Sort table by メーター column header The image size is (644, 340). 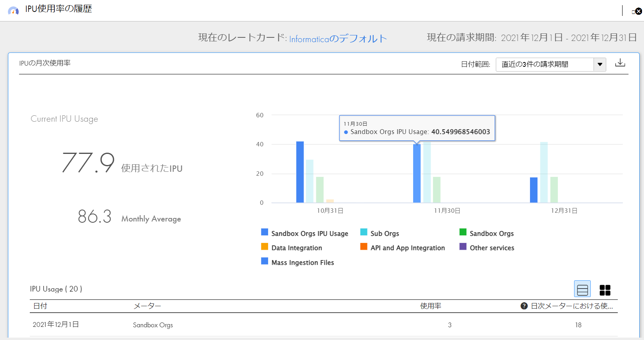(147, 306)
